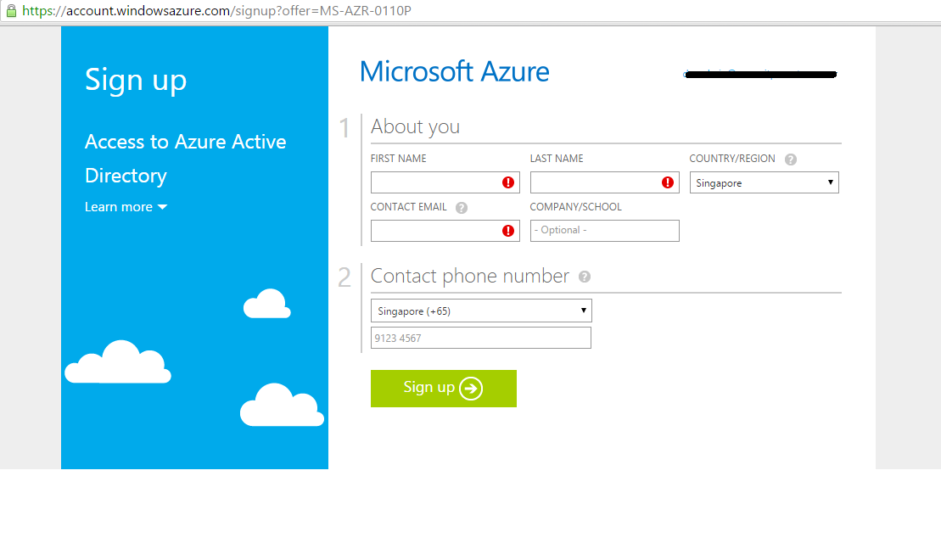Click the First Name error icon
Viewport: 941px width, 560px height.
tap(508, 182)
